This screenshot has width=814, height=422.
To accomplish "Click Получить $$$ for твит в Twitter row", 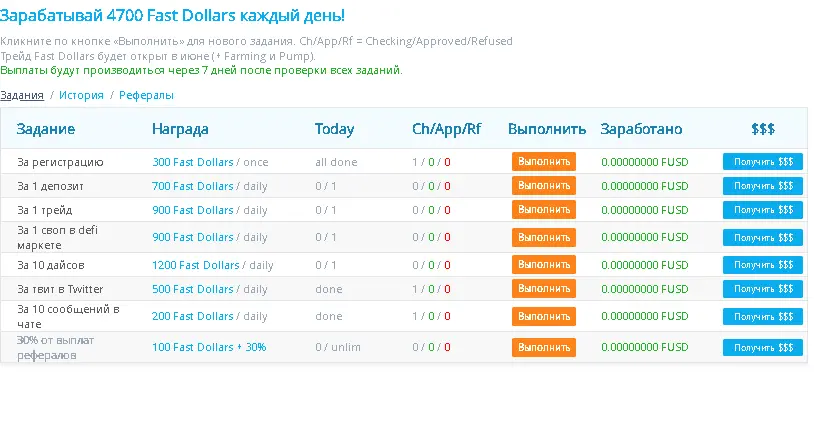I will [763, 289].
